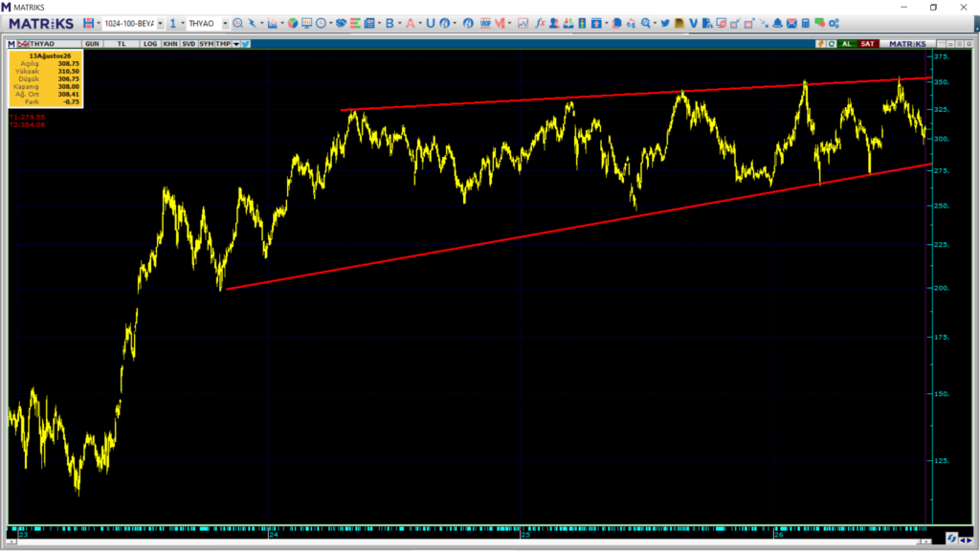
Task: Click the horizontal chart scrollbar track
Action: [467, 541]
